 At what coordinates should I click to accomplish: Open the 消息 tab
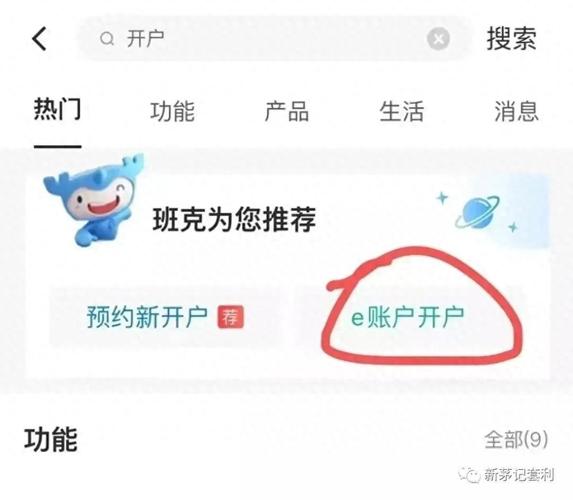(x=516, y=111)
